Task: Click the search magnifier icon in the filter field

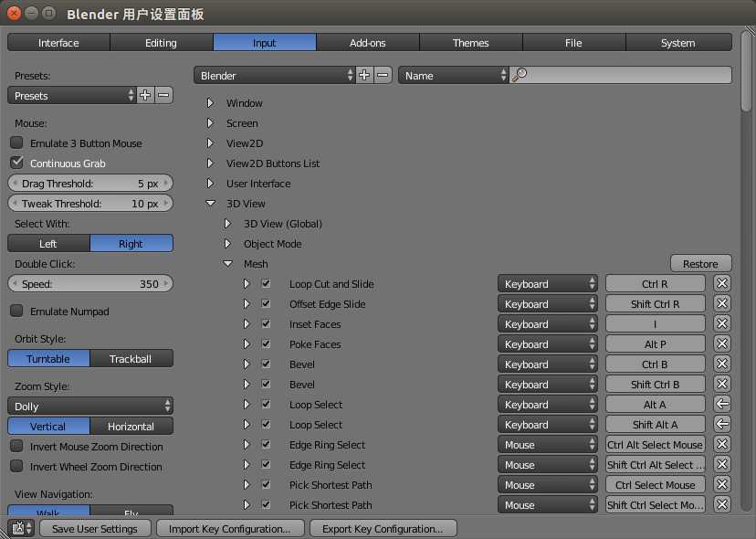Action: coord(520,75)
